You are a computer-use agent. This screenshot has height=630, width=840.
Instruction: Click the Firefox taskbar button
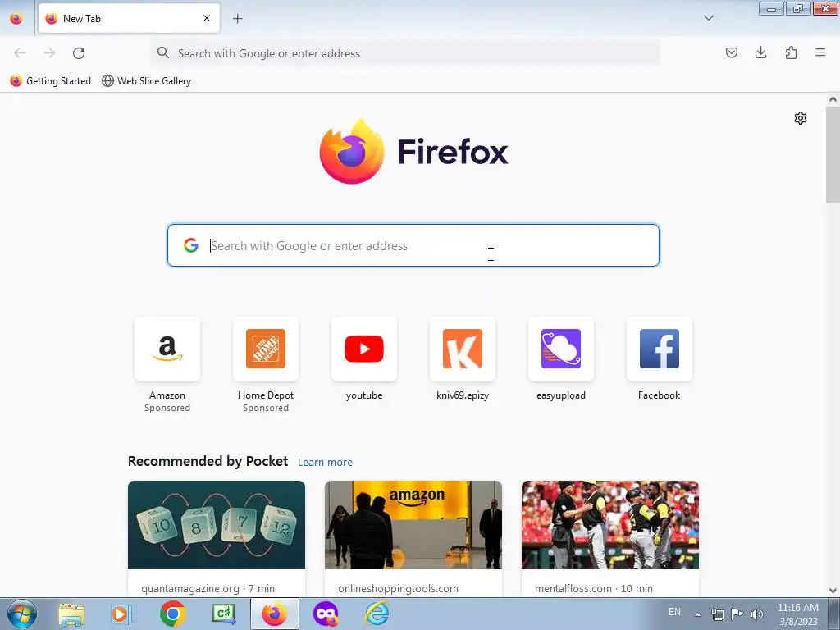coord(274,614)
